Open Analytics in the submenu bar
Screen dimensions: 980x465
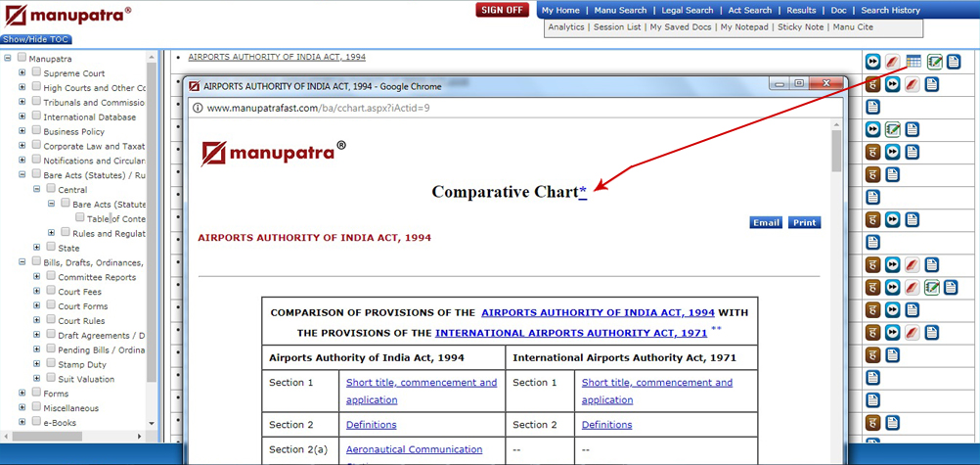pos(566,27)
